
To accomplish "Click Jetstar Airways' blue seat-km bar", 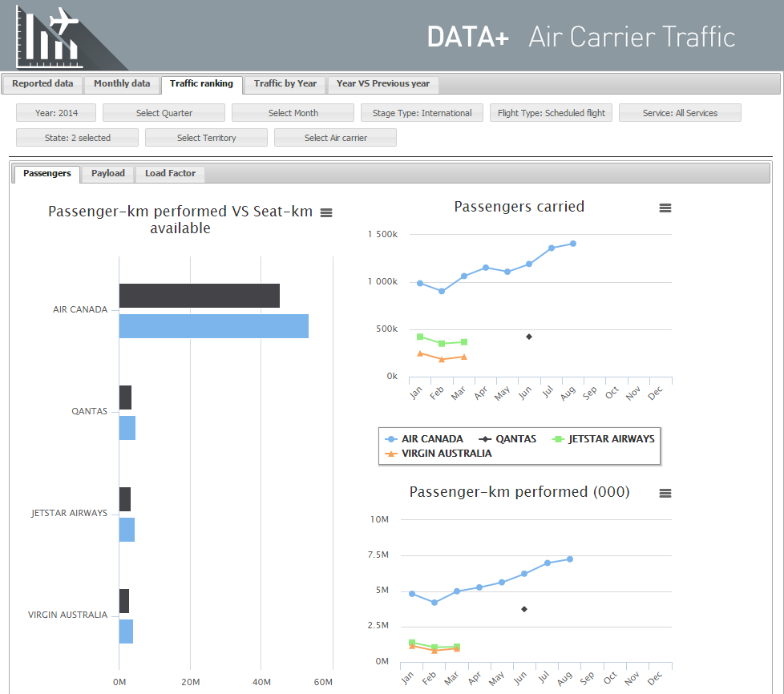I will tap(127, 530).
